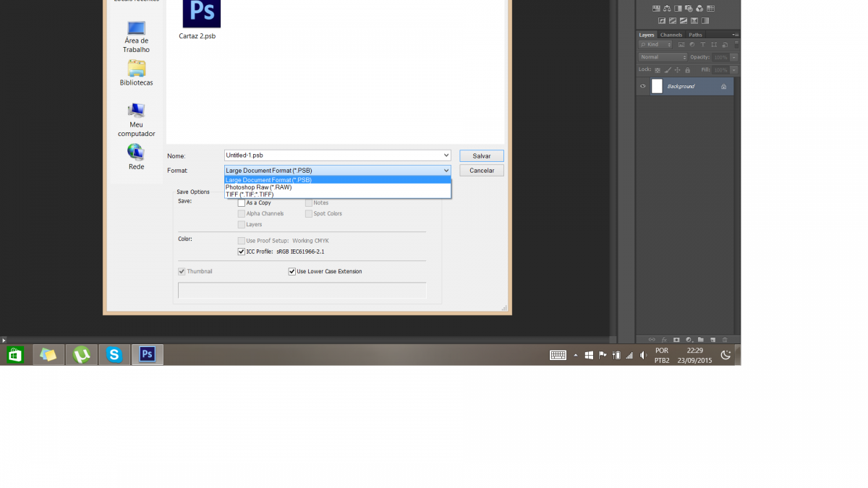Add a Channel Mixer adjustment (three circles icon)
This screenshot has height=488, width=868.
(x=699, y=9)
